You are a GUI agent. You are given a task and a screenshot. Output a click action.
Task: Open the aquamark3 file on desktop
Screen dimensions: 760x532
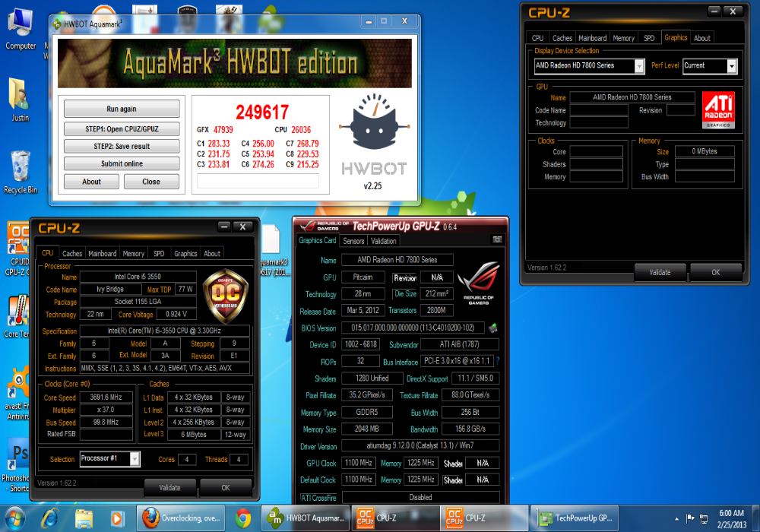click(272, 249)
